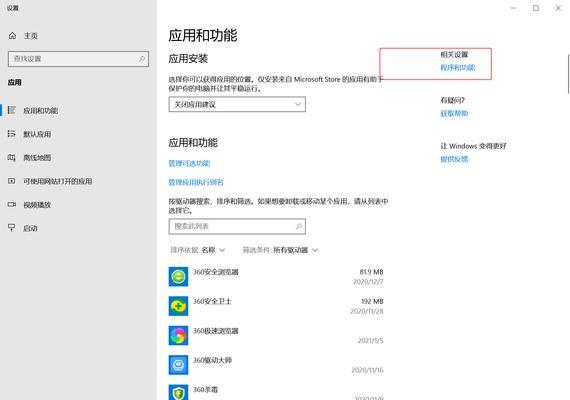Click the 360极速浏览器 app icon
This screenshot has width=570, height=400.
(x=178, y=335)
